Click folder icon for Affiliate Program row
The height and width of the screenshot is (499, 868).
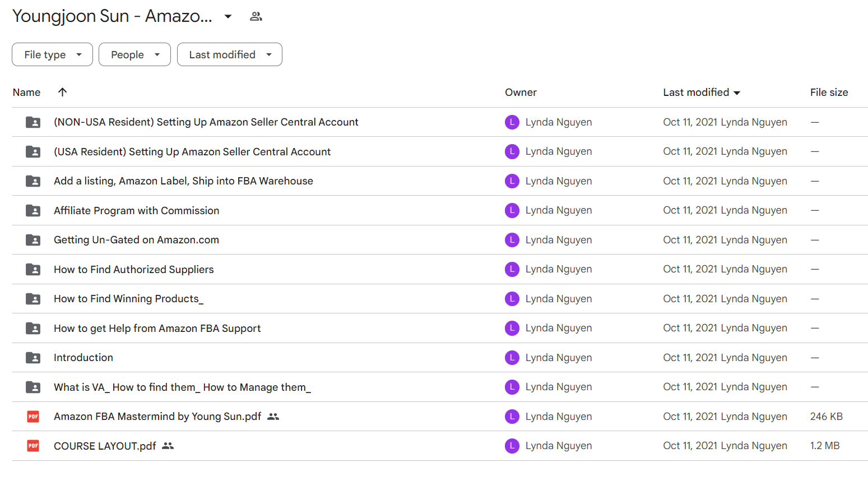tap(33, 210)
